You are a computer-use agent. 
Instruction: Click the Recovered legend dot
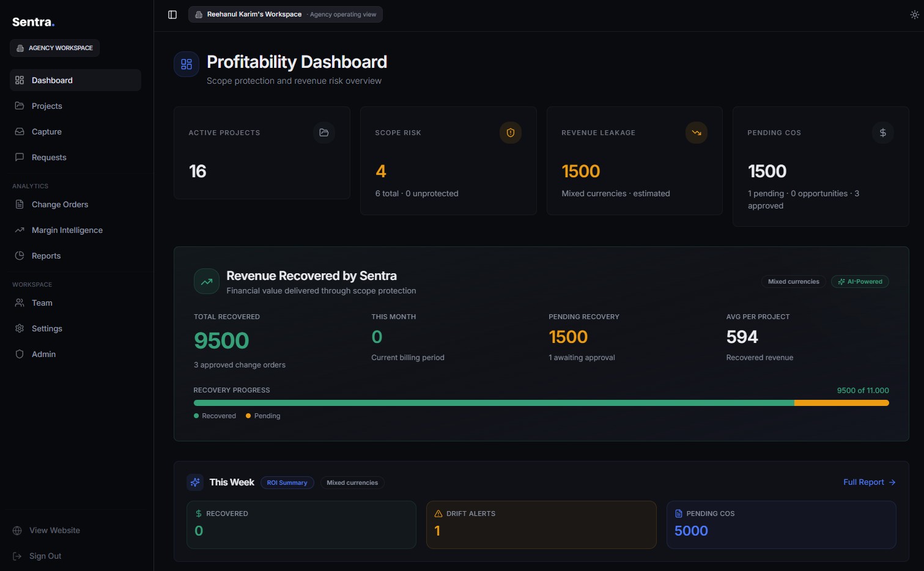pos(196,416)
